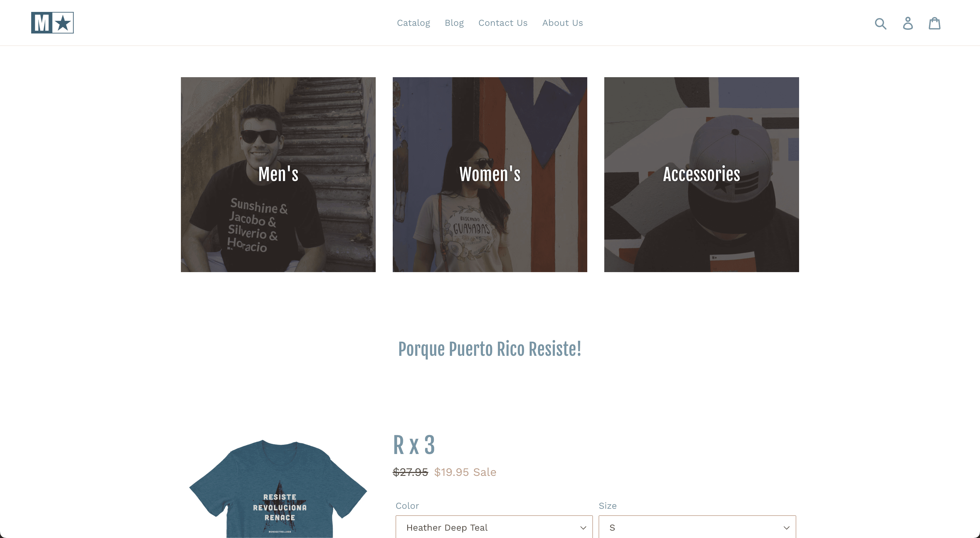Image resolution: width=980 pixels, height=538 pixels.
Task: Click the Porque Puerto Rico Resiste! heading
Action: click(x=490, y=349)
